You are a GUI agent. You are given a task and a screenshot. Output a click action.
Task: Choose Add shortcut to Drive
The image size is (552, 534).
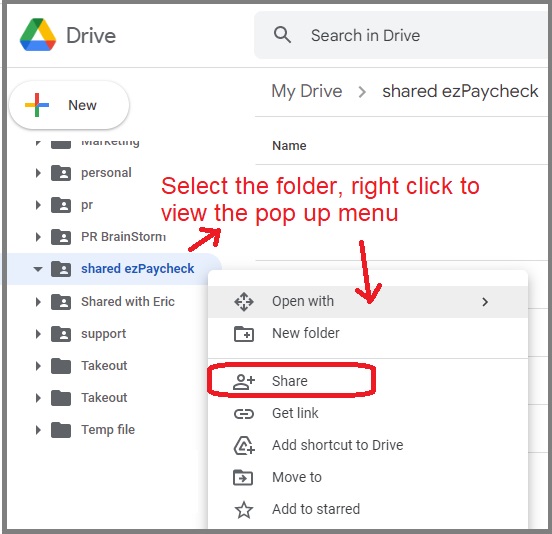click(x=368, y=445)
